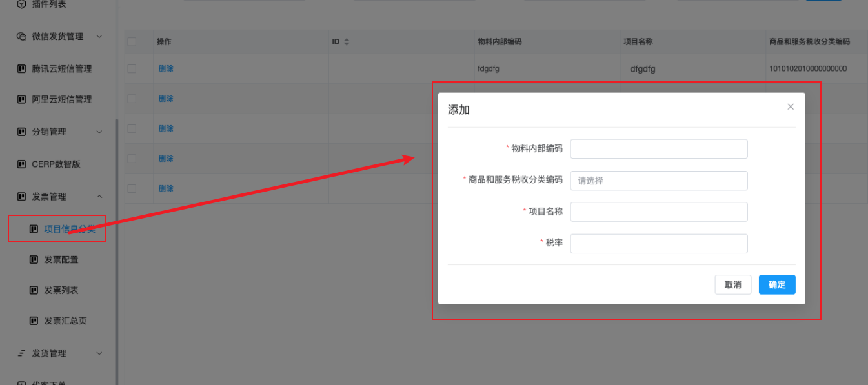Image resolution: width=868 pixels, height=385 pixels.
Task: Tick the checkbox in the last table row
Action: 132,188
